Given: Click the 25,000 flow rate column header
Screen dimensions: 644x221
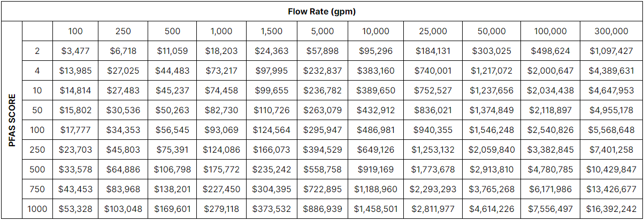Looking at the screenshot, I should (433, 31).
